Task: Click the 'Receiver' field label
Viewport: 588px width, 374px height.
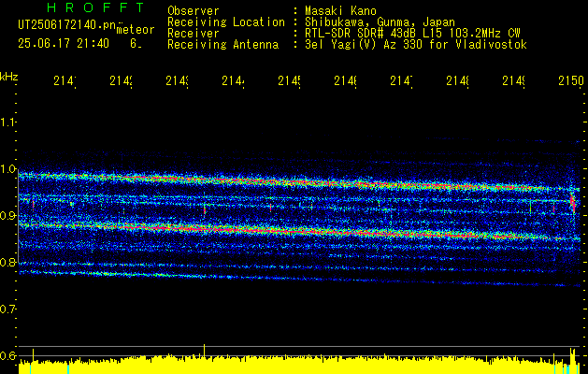Action: 194,34
